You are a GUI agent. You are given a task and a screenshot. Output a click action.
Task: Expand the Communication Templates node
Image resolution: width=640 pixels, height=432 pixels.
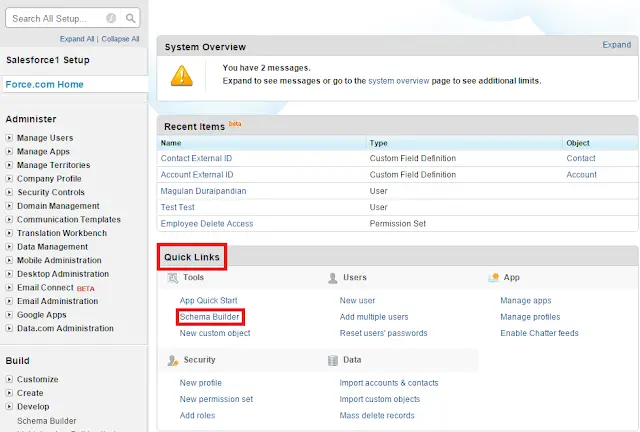click(x=9, y=219)
